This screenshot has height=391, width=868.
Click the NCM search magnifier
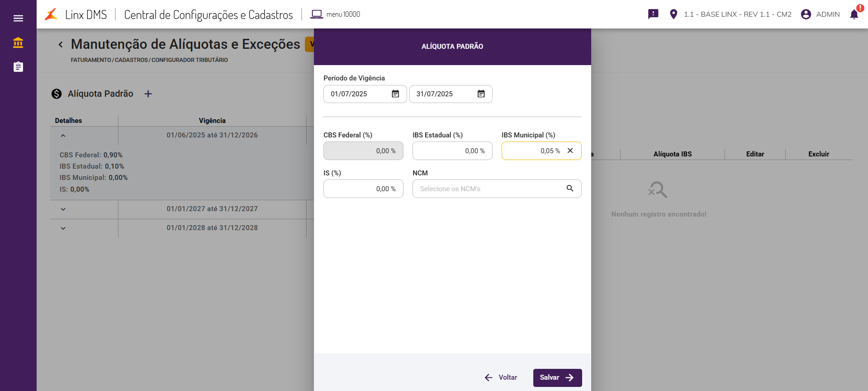click(x=570, y=188)
